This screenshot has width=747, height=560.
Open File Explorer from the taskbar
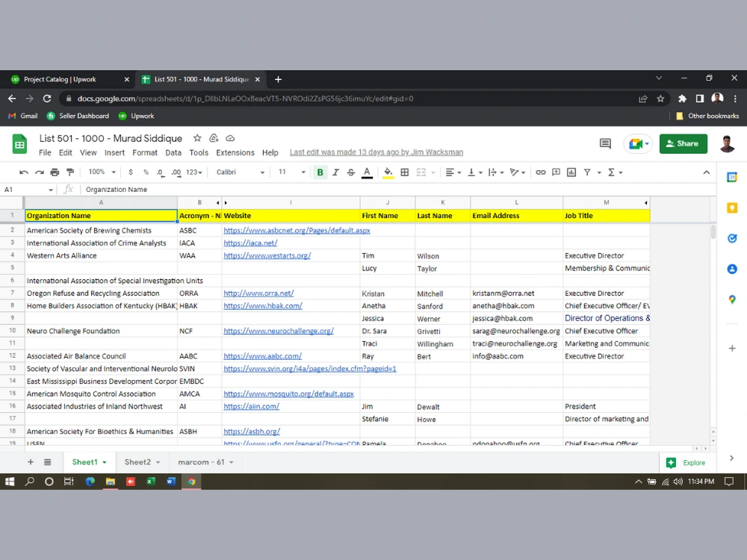coord(110,482)
